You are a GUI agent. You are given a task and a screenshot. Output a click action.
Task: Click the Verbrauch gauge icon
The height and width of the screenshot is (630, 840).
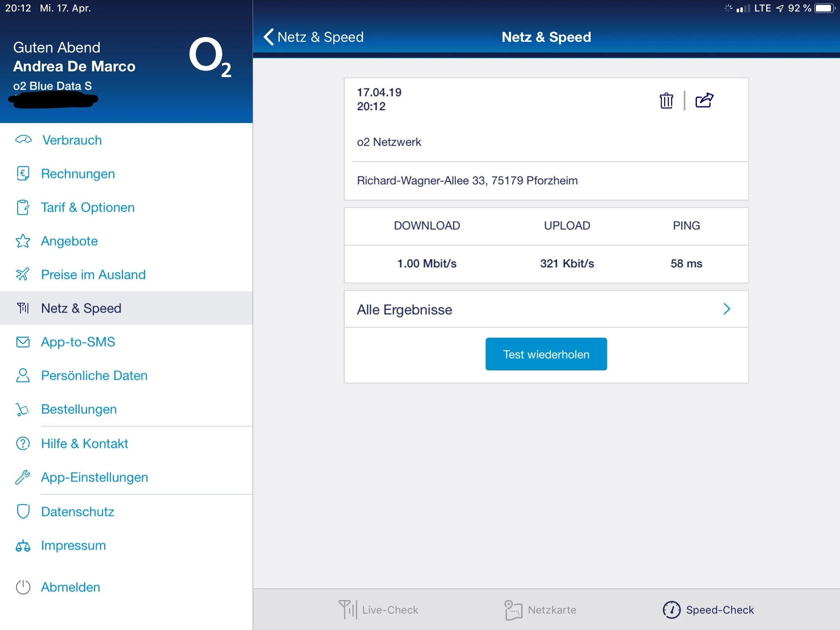pos(23,140)
